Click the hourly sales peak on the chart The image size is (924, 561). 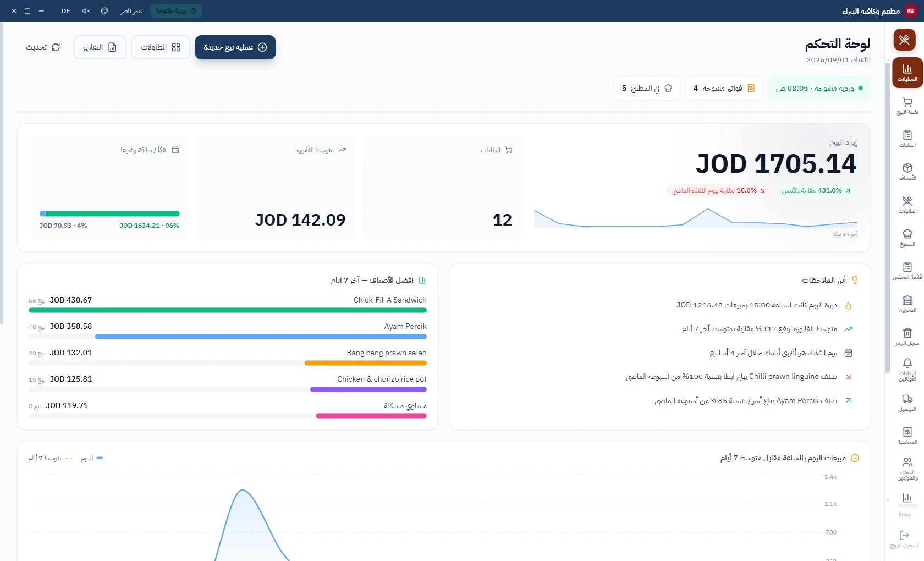tap(242, 490)
